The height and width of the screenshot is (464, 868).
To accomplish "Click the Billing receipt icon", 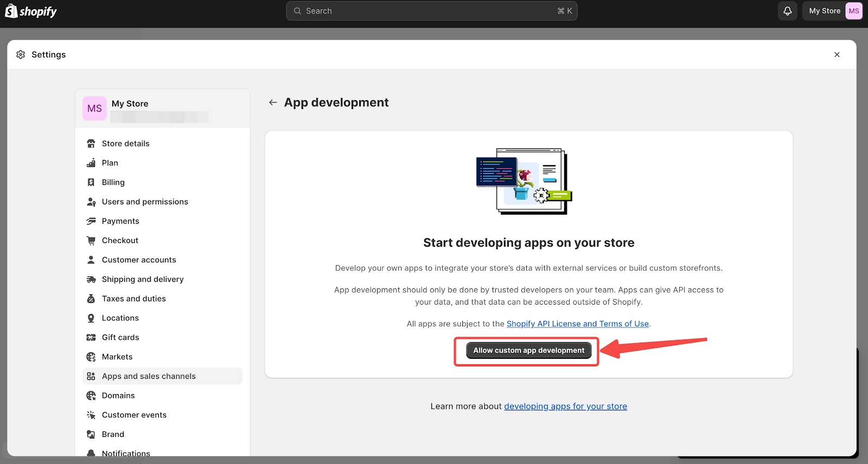I will [91, 183].
